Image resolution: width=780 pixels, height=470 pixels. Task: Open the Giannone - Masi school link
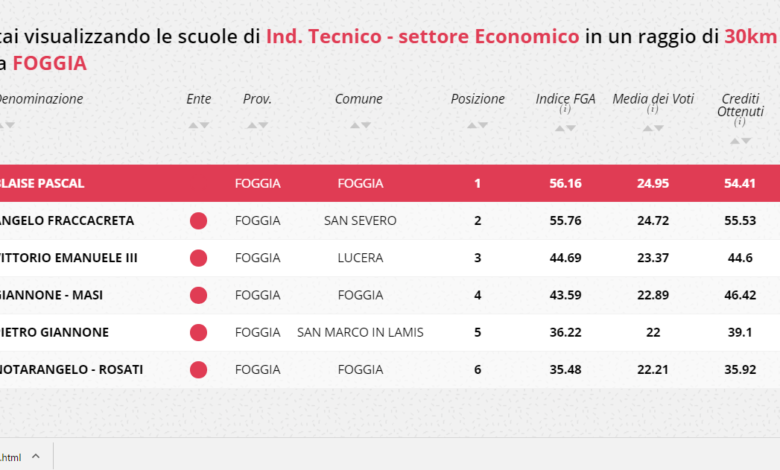pos(51,295)
